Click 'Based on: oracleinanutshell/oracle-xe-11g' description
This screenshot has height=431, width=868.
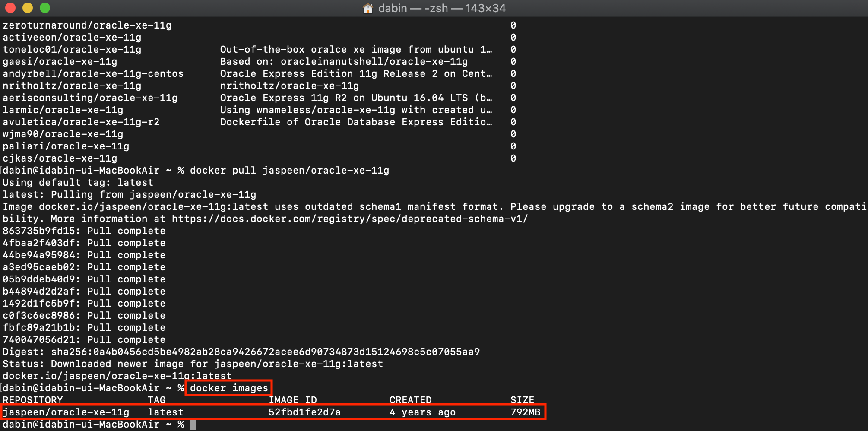coord(344,62)
